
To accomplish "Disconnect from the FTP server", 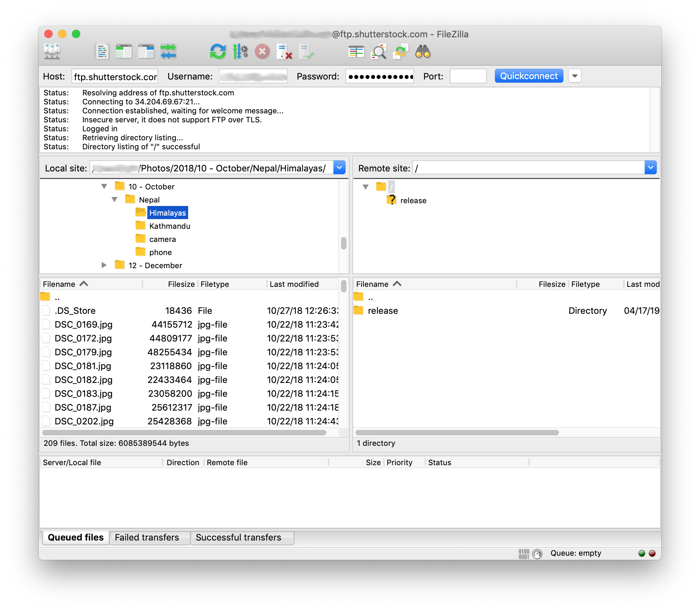I will point(284,52).
